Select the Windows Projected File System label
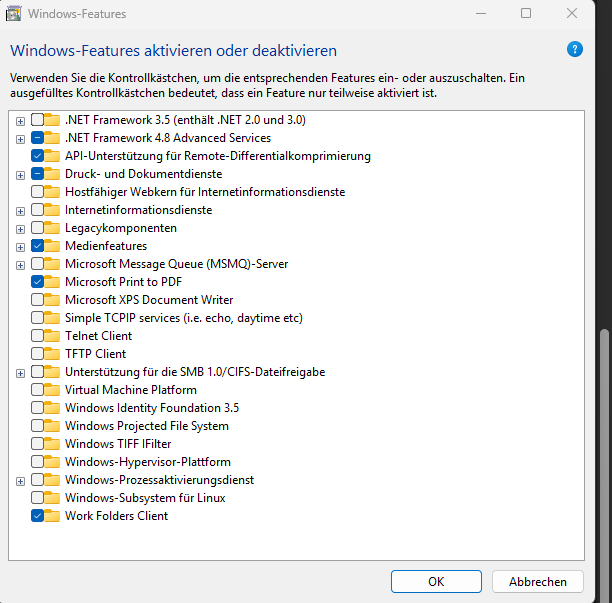 [147, 426]
